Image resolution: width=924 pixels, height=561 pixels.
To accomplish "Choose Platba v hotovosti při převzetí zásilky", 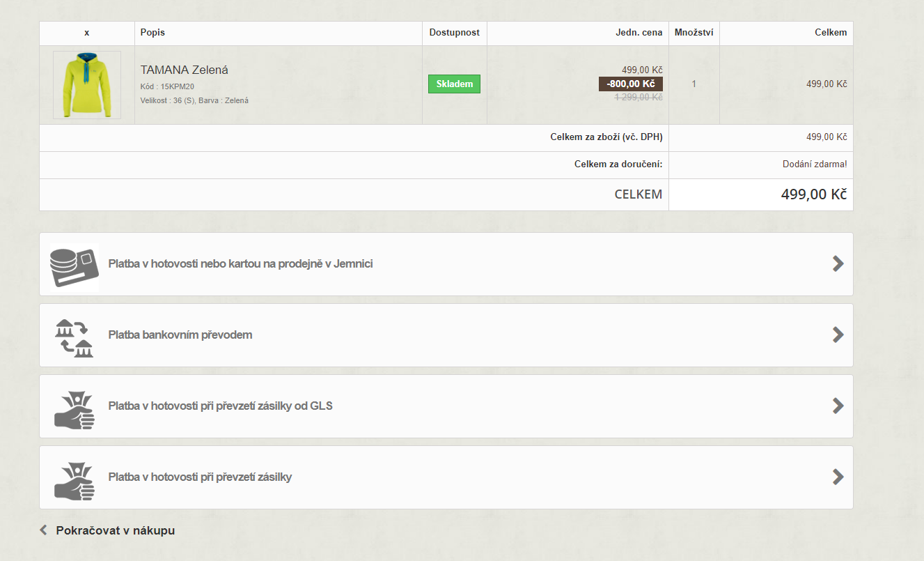I will coord(446,477).
